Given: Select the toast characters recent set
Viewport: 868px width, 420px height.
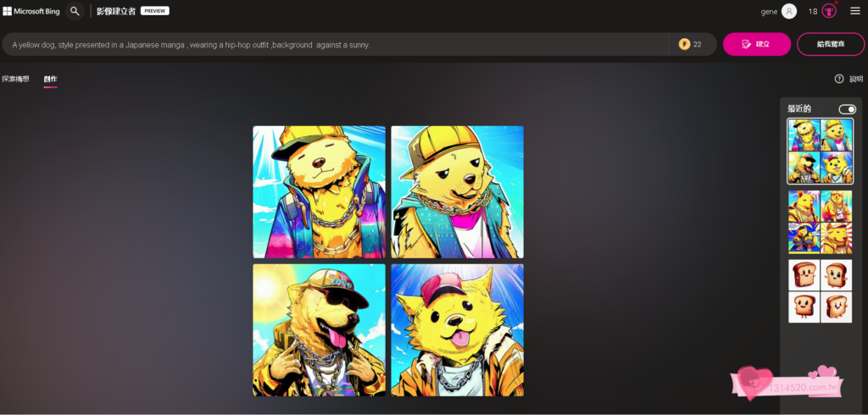Looking at the screenshot, I should [x=820, y=291].
